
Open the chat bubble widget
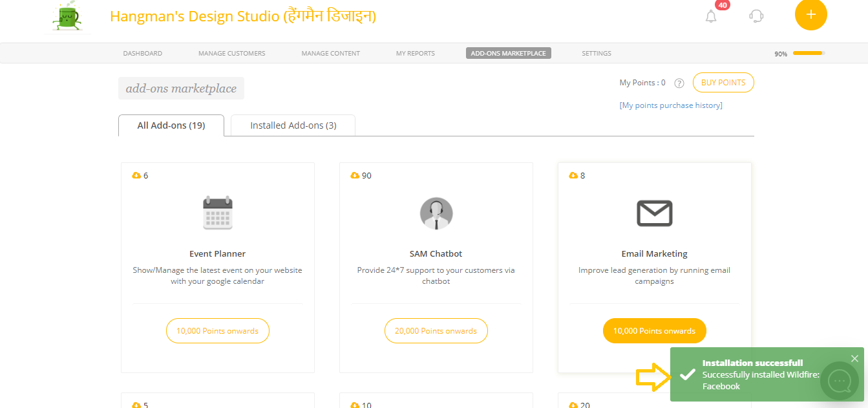[x=840, y=381]
